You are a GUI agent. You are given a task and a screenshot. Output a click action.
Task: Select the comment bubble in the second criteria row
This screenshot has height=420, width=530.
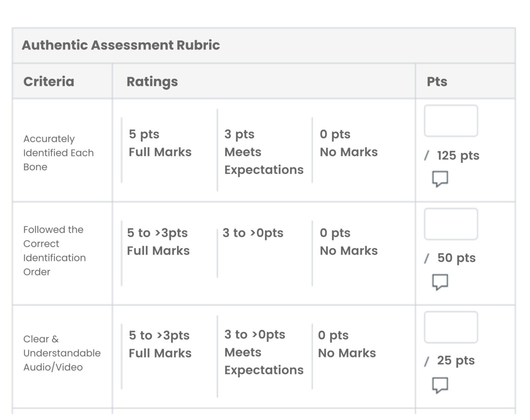pyautogui.click(x=440, y=282)
